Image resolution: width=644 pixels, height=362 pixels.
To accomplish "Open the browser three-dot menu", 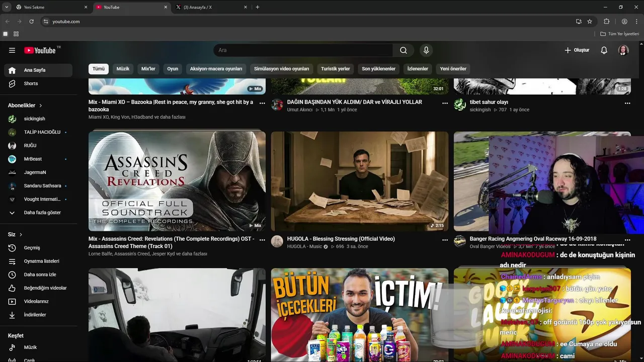I will coord(637,22).
